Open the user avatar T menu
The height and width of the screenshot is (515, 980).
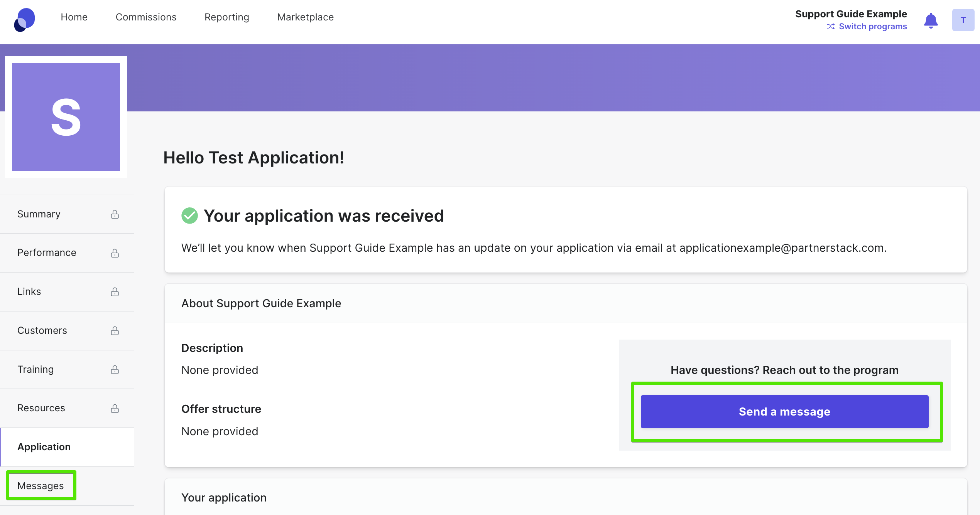pyautogui.click(x=963, y=20)
